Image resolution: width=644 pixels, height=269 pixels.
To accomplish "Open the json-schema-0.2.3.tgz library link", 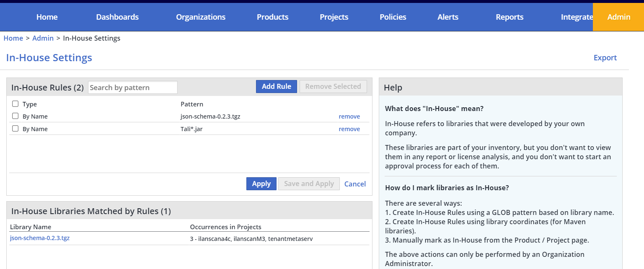I will [40, 238].
